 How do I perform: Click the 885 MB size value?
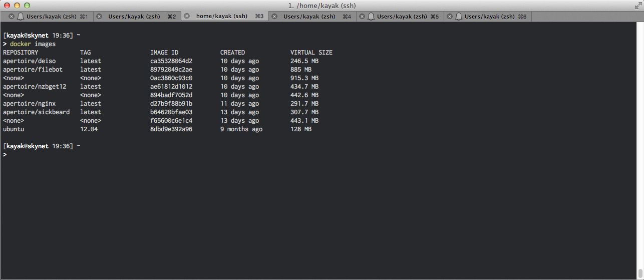point(301,70)
